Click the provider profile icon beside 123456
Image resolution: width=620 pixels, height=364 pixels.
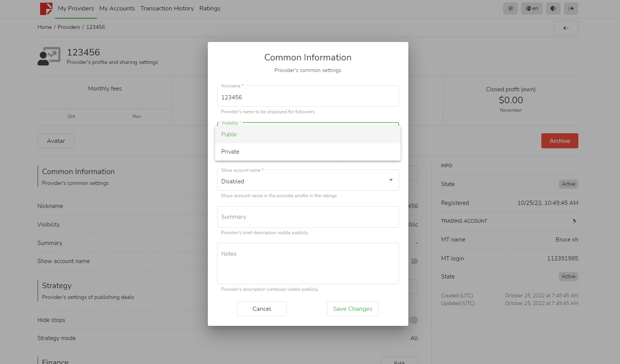[x=49, y=56]
